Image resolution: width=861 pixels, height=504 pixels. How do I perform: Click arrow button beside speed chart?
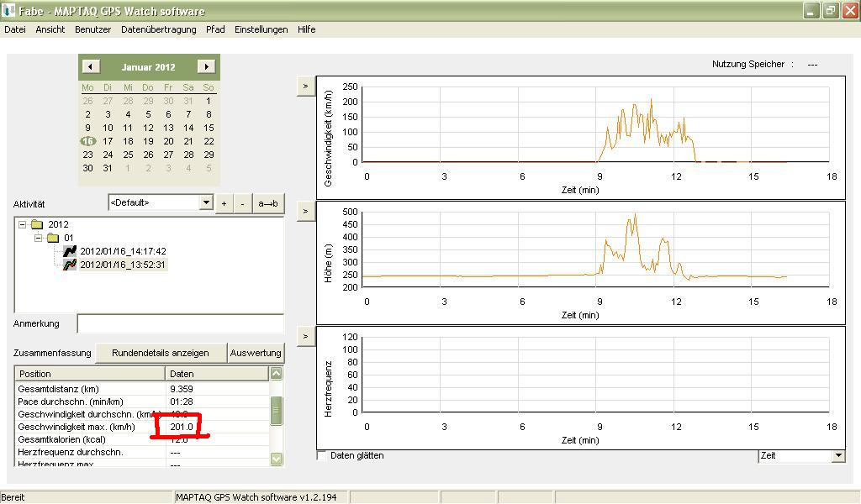[x=306, y=87]
